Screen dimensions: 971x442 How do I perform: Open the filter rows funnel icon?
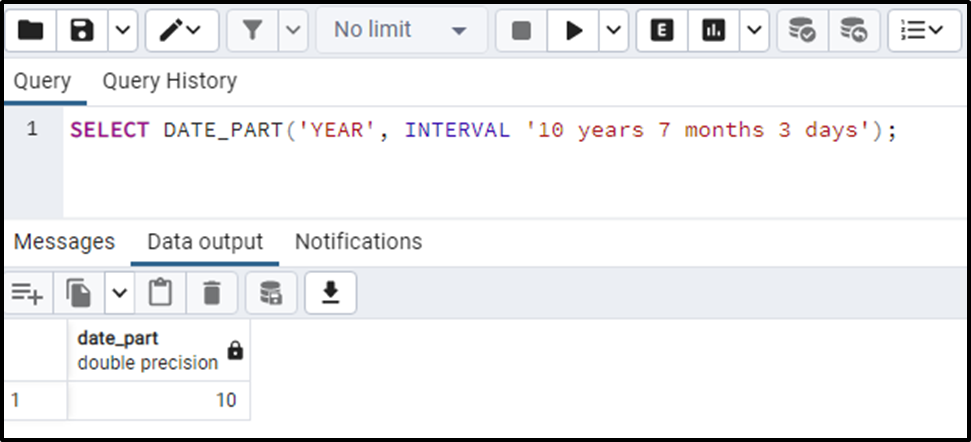click(x=253, y=30)
